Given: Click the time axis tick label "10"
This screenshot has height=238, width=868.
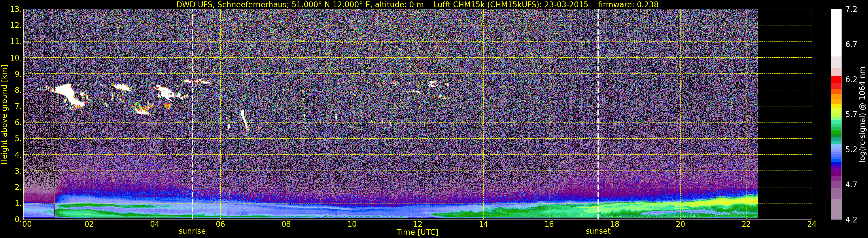Looking at the screenshot, I should (x=352, y=224).
